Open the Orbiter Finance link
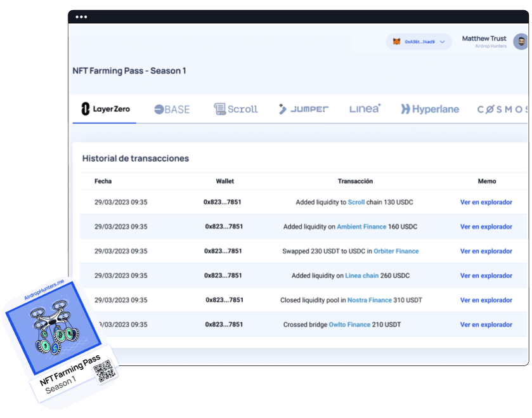 coord(396,251)
